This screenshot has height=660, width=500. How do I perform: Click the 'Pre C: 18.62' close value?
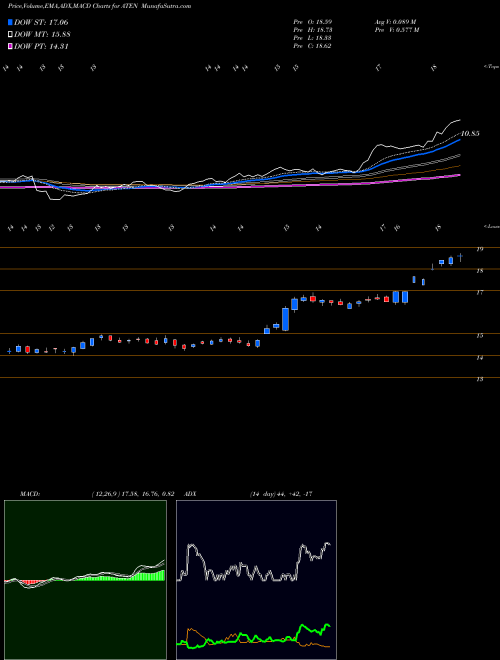pos(312,46)
